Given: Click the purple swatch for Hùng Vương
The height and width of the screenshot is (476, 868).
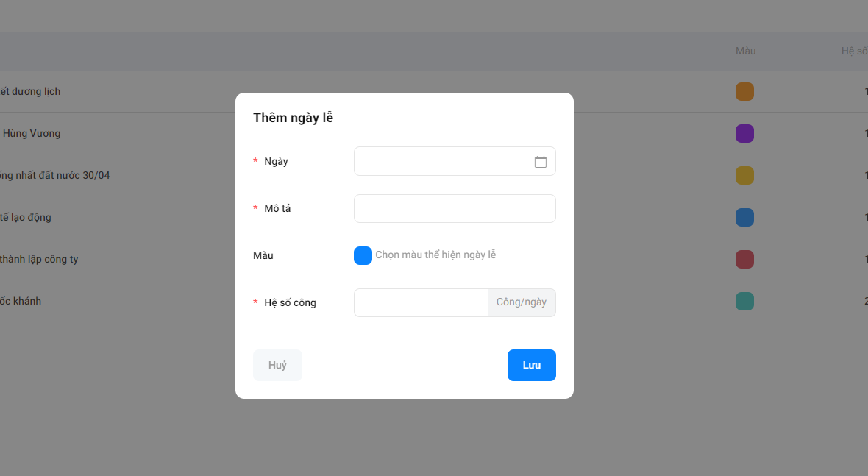Looking at the screenshot, I should (744, 133).
